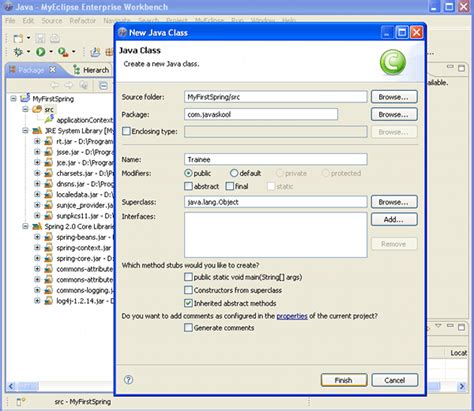Collapse the JRE System Library node

point(25,130)
